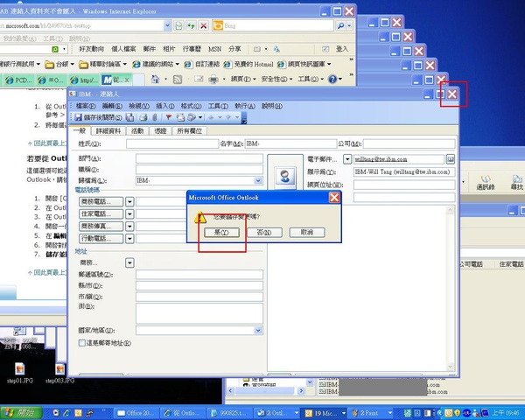Open the IE address bar dropdown arrow
525x420 pixels.
tap(168, 25)
